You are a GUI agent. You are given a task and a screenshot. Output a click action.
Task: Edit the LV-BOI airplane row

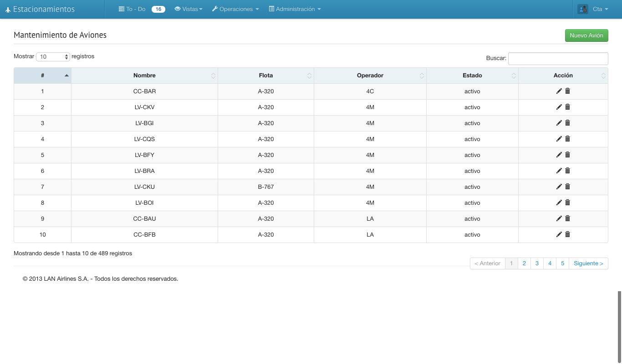559,202
